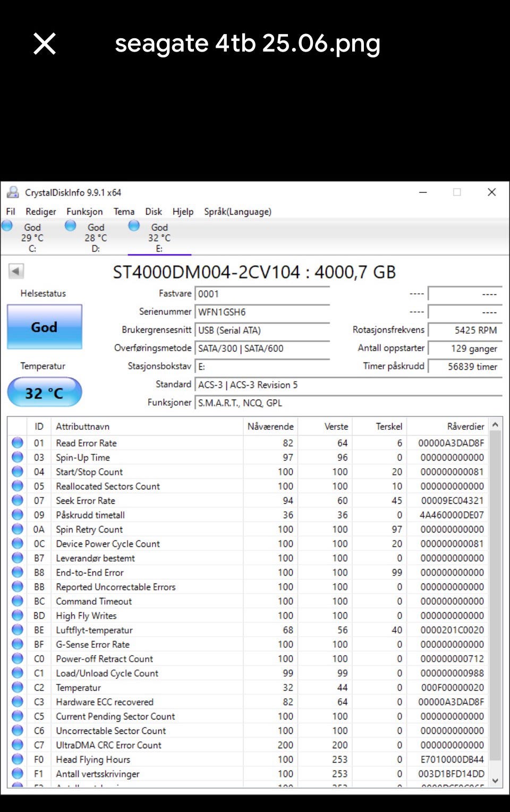Click the Overføringsmetode field SATA/300 | SATA/600

pos(262,348)
